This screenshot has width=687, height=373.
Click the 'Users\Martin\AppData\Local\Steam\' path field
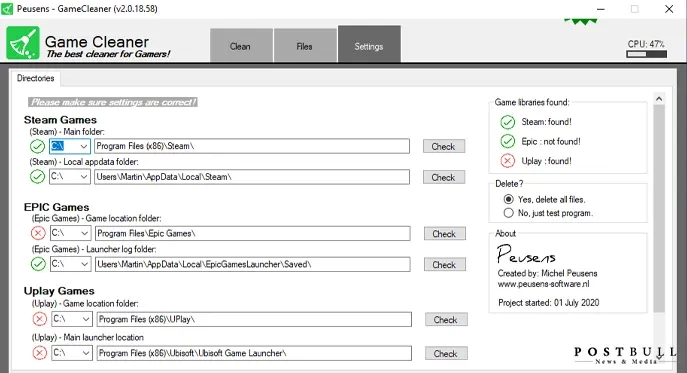252,177
